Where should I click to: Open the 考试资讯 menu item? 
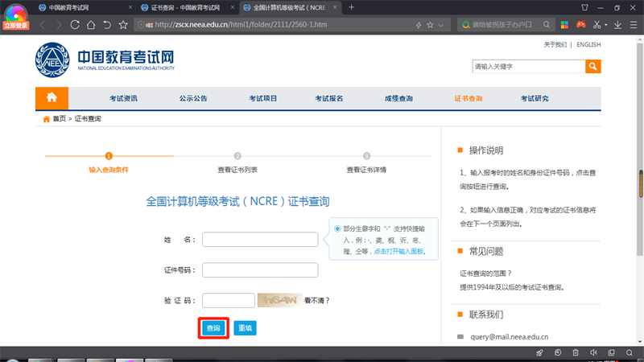pos(124,98)
